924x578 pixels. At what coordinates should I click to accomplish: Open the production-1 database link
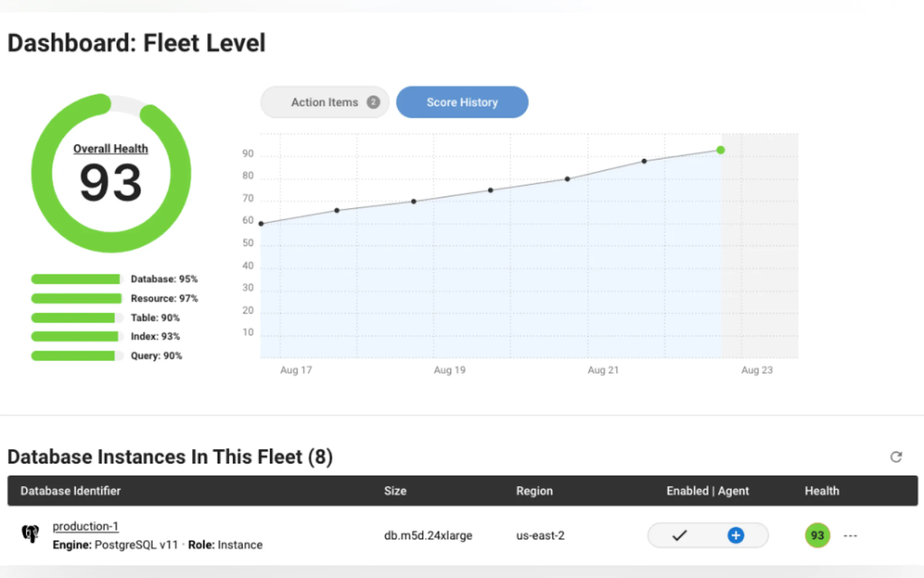click(85, 526)
